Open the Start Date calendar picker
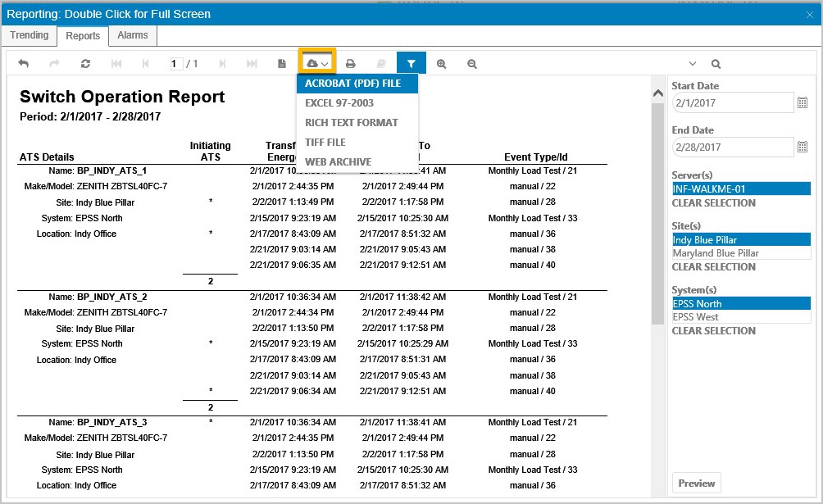This screenshot has height=504, width=823. (x=802, y=102)
